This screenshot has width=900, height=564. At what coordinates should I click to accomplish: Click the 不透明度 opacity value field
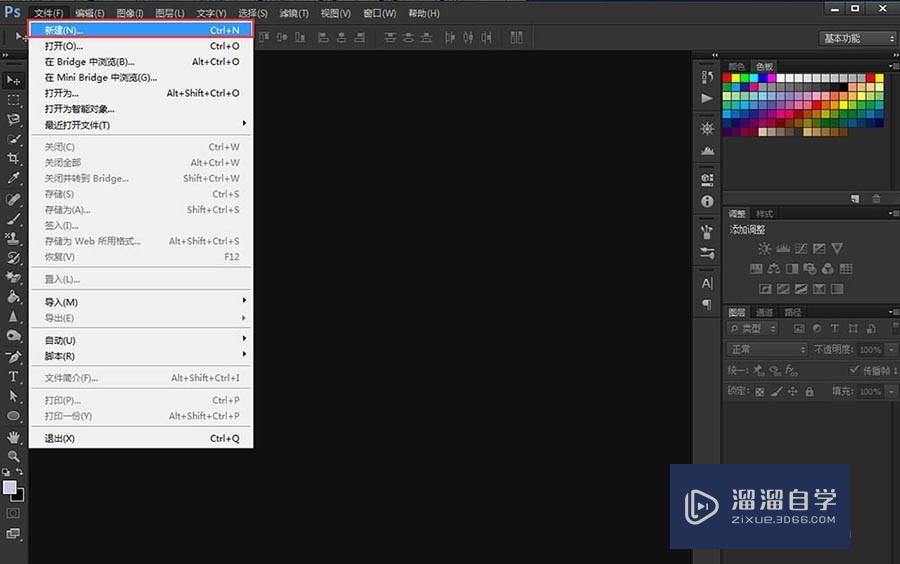(869, 350)
